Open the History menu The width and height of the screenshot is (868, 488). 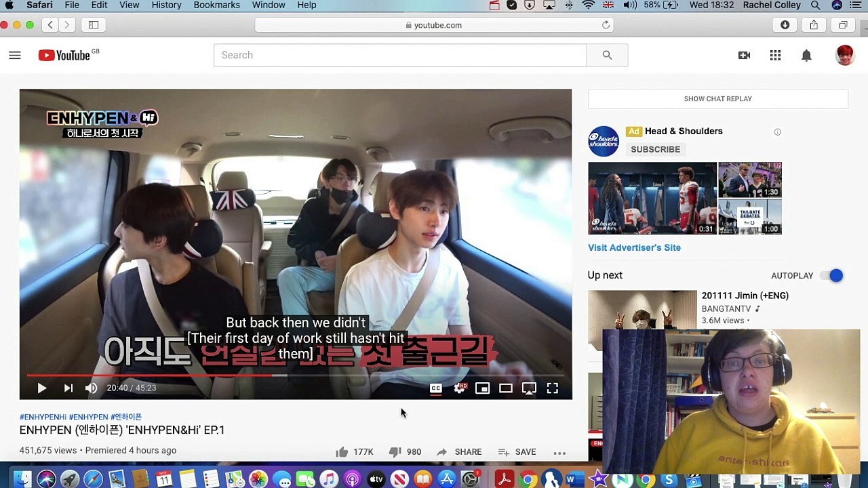(166, 5)
